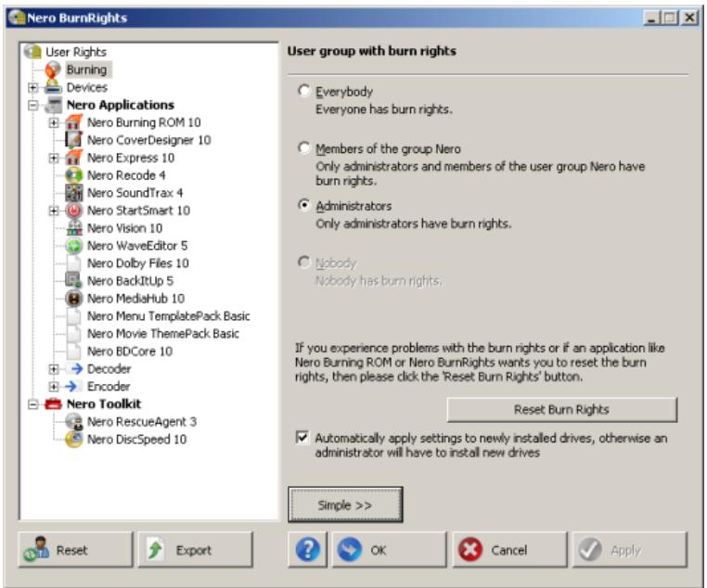Collapse the Nero Applications node

tap(32, 105)
